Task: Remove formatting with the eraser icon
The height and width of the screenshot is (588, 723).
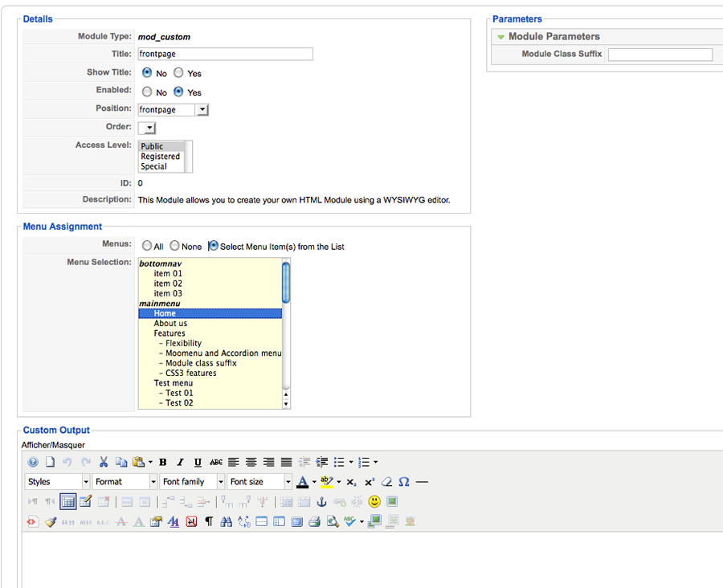Action: [x=387, y=482]
